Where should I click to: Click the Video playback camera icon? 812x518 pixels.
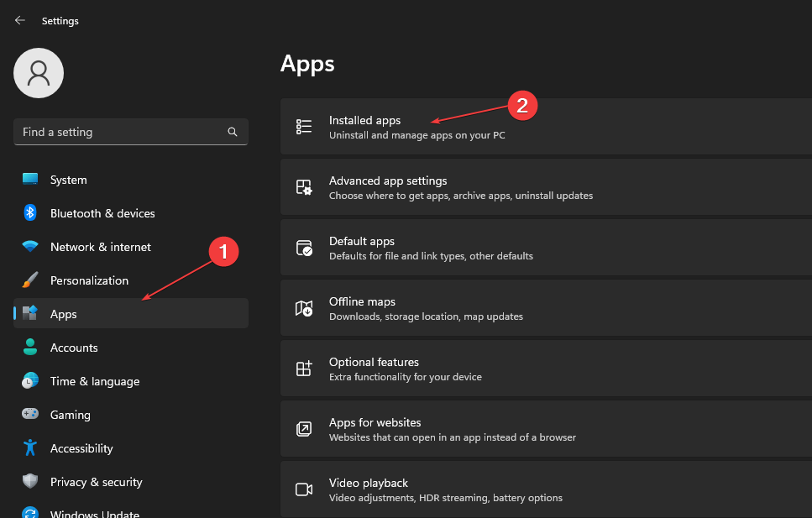pyautogui.click(x=303, y=489)
